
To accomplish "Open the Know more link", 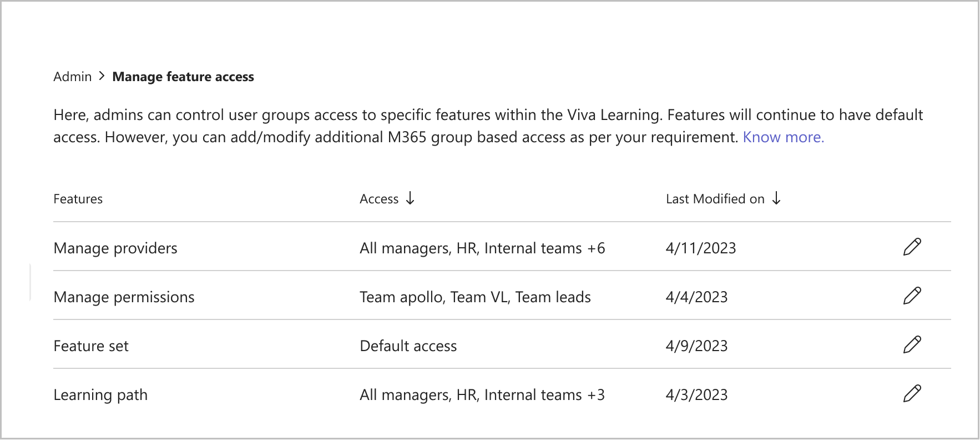I will point(783,137).
